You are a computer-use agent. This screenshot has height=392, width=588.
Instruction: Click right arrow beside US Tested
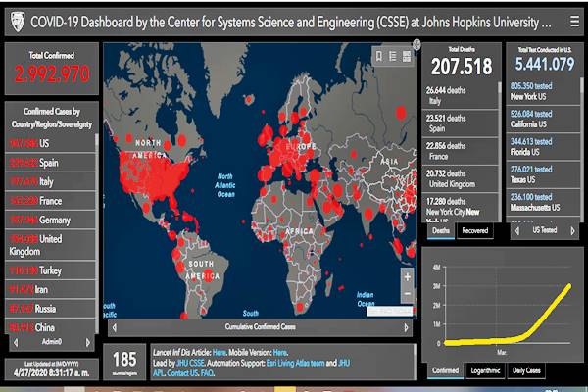point(572,231)
